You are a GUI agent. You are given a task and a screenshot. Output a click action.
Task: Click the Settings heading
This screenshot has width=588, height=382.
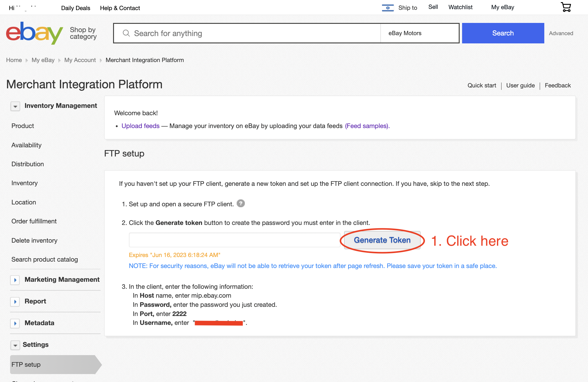click(x=35, y=345)
